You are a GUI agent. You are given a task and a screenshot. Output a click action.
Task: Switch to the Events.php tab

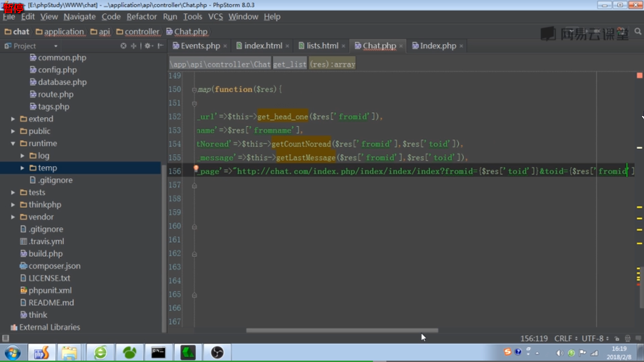200,46
